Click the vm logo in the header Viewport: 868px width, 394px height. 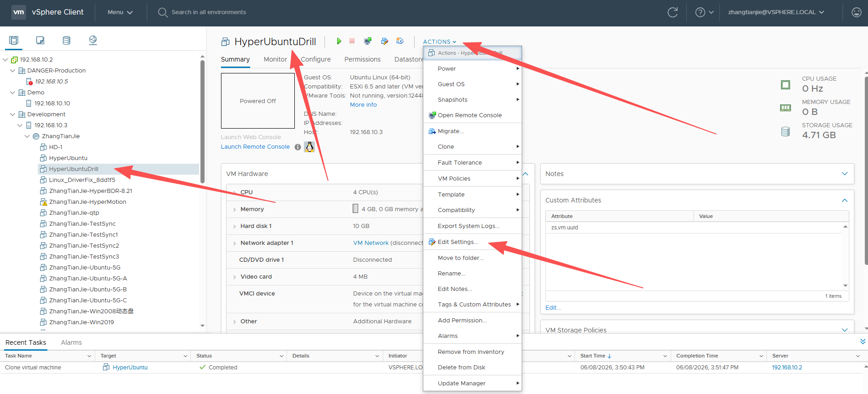(x=19, y=12)
